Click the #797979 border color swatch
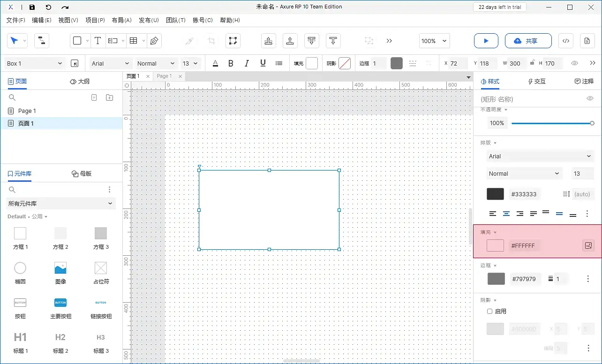 pyautogui.click(x=496, y=279)
